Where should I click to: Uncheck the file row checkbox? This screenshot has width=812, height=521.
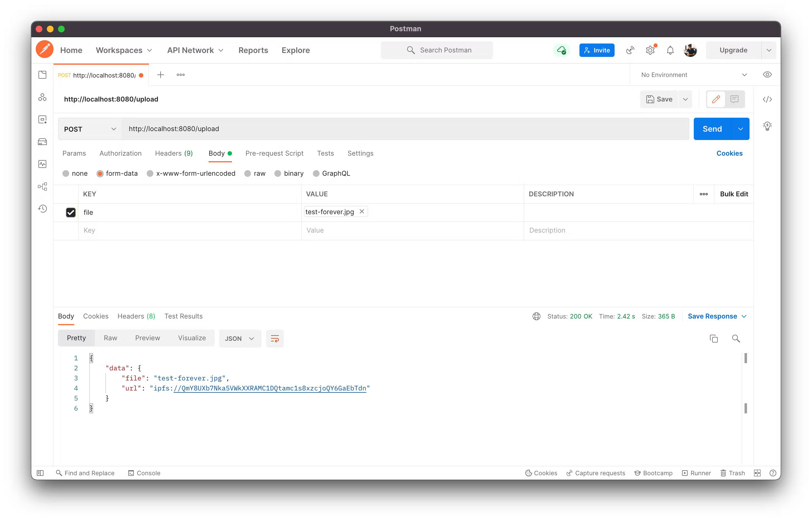[x=71, y=212]
